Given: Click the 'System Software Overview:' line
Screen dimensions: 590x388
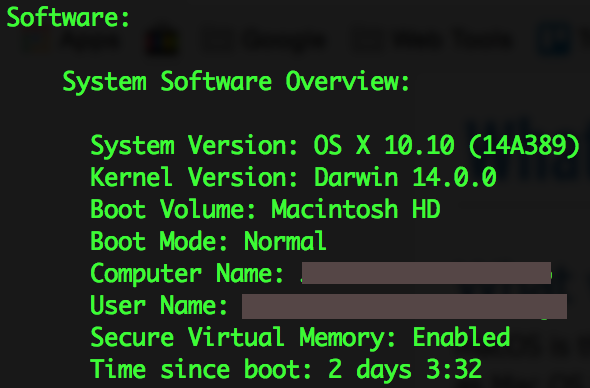Looking at the screenshot, I should (x=236, y=82).
